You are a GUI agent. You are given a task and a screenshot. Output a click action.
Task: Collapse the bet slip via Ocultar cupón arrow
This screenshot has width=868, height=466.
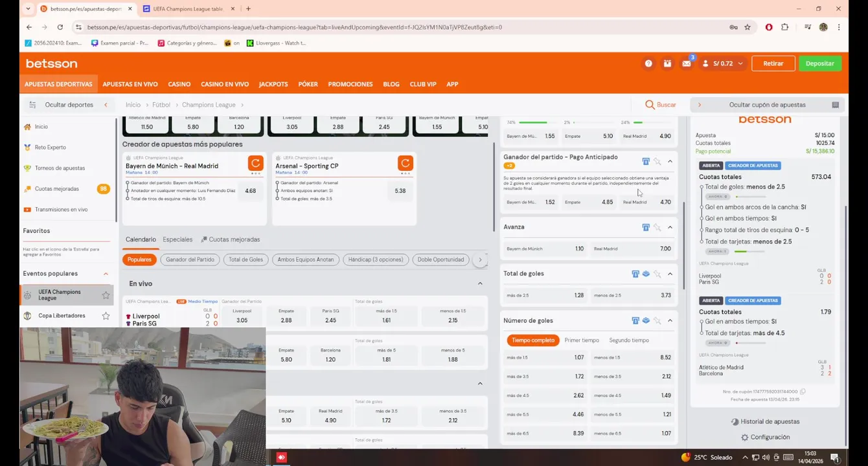tap(699, 105)
